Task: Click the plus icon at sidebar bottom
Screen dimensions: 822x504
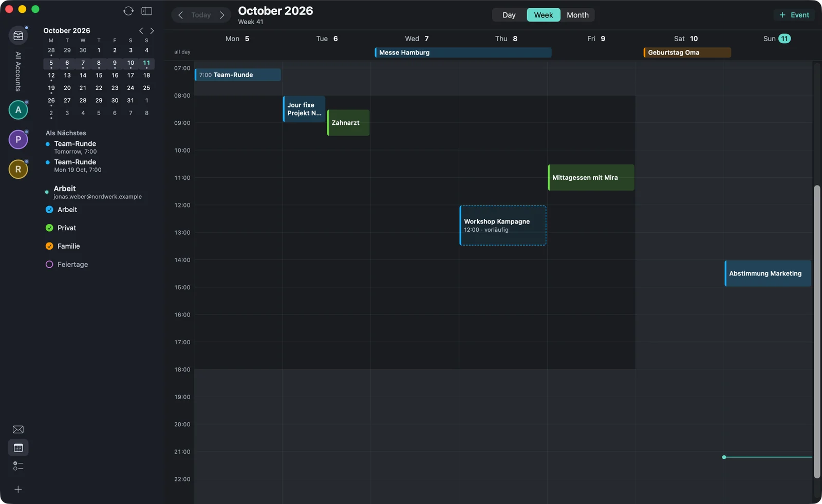Action: pyautogui.click(x=18, y=490)
